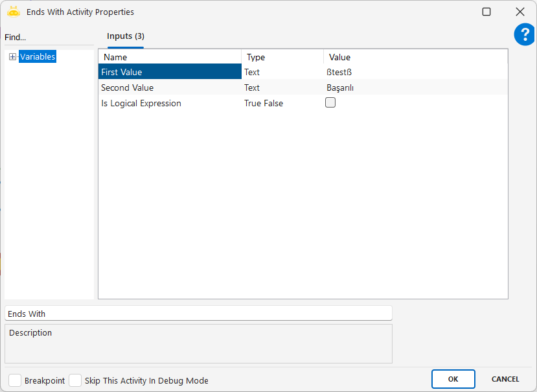
Task: Maximize the properties dialog window
Action: (486, 12)
